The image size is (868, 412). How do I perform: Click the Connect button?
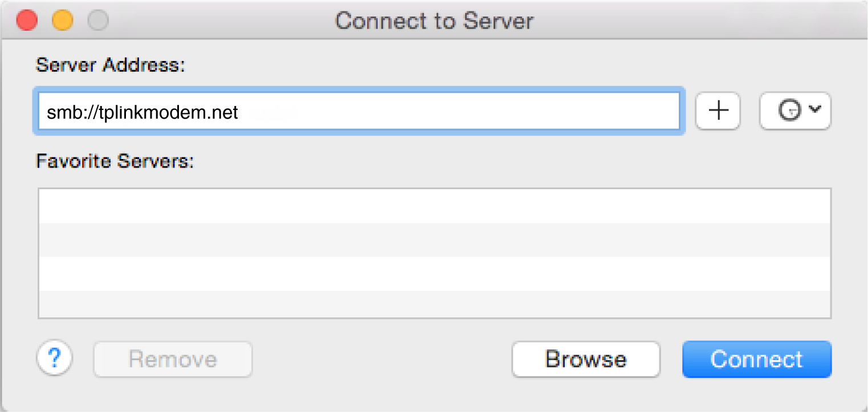point(756,359)
